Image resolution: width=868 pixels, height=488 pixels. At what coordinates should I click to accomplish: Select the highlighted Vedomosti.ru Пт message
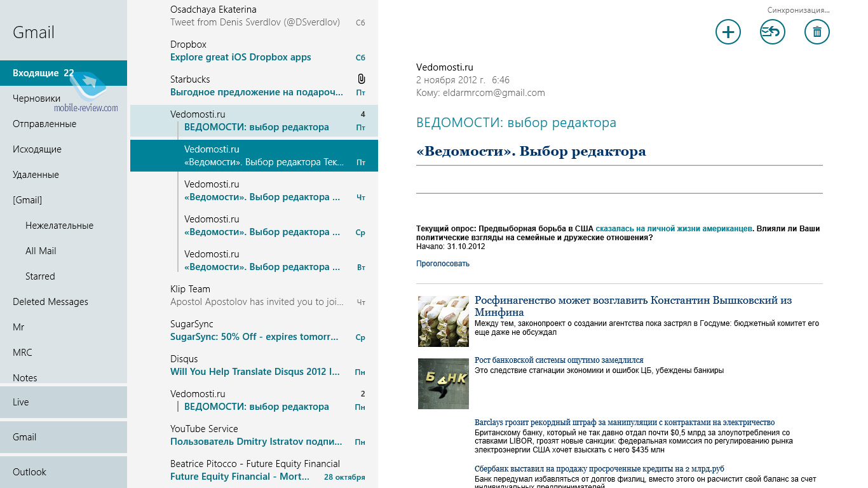[254, 156]
